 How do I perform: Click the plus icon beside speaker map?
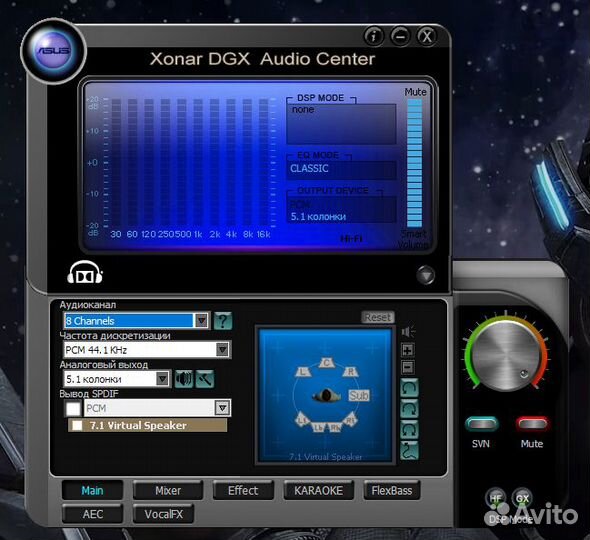coord(408,350)
